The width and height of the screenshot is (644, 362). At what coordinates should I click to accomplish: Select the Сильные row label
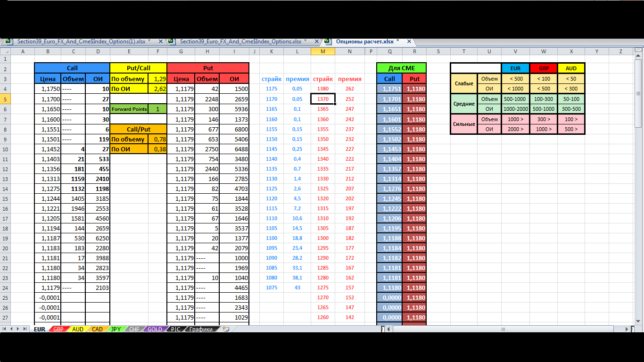tap(464, 123)
